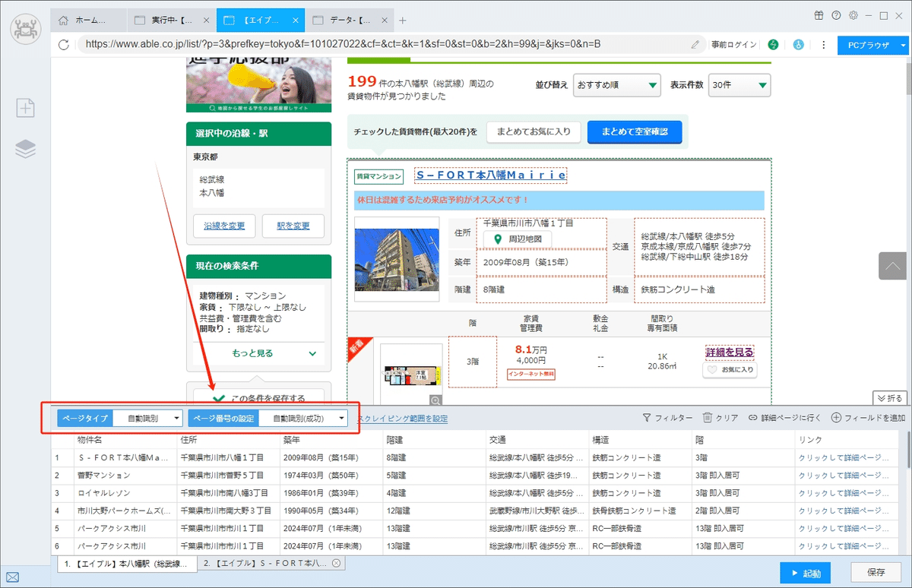Select the 12階建 cell
This screenshot has width=912, height=588.
click(x=434, y=511)
